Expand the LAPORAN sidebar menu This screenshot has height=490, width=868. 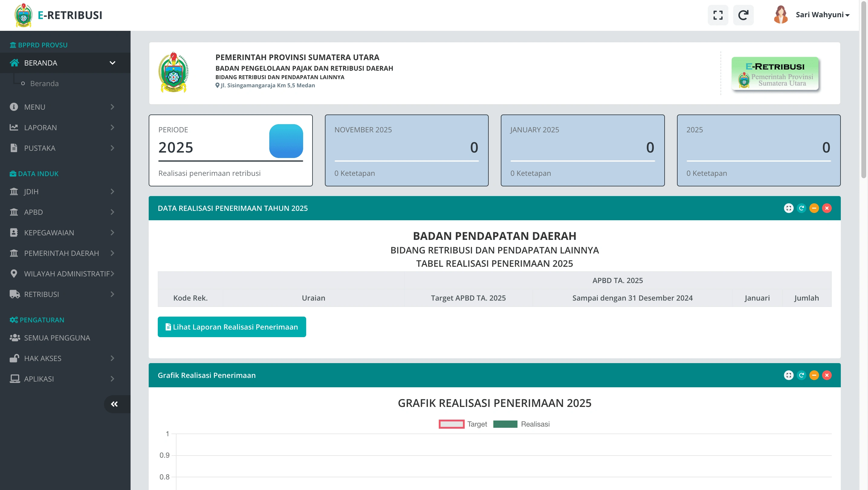(63, 128)
